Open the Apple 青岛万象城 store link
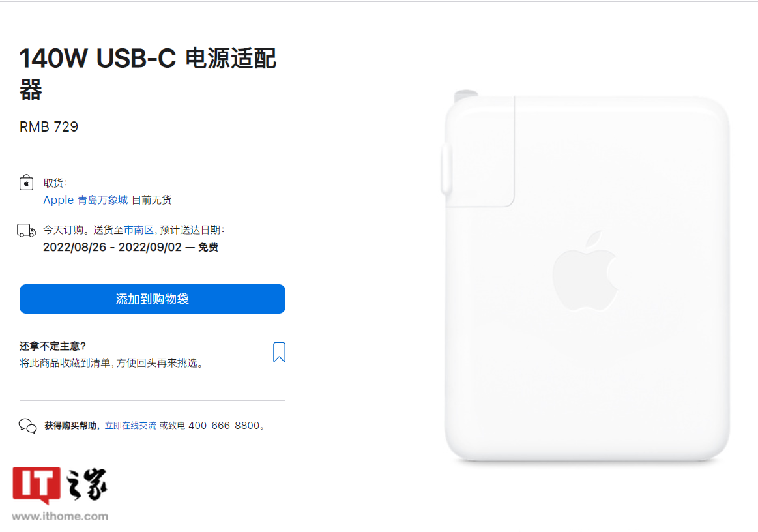758x532 pixels. click(x=85, y=199)
